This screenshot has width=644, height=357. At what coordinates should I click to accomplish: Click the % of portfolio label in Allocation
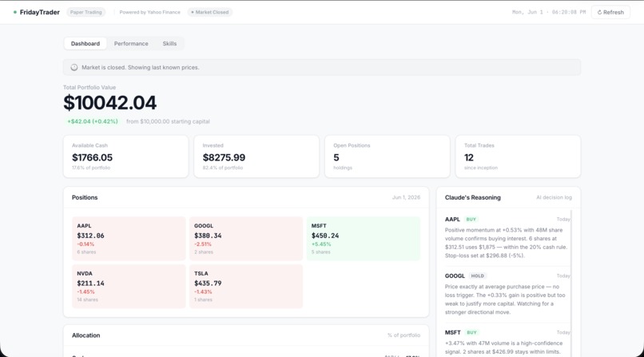click(403, 335)
